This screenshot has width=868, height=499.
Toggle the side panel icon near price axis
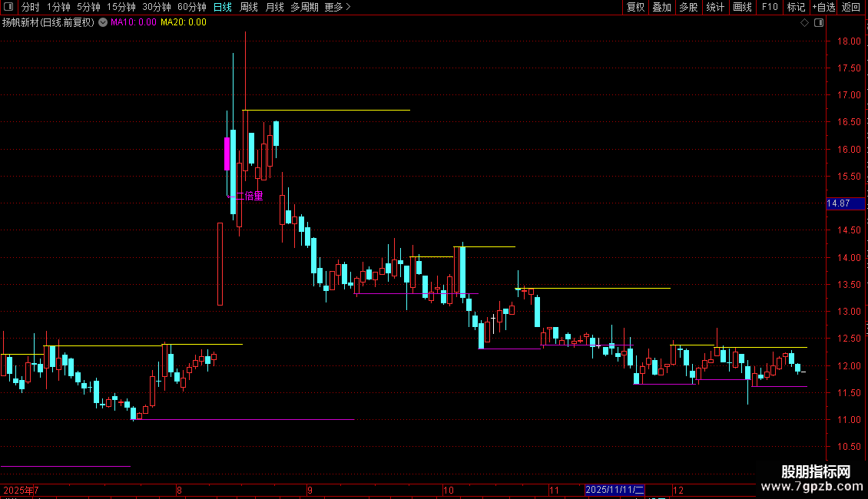819,23
